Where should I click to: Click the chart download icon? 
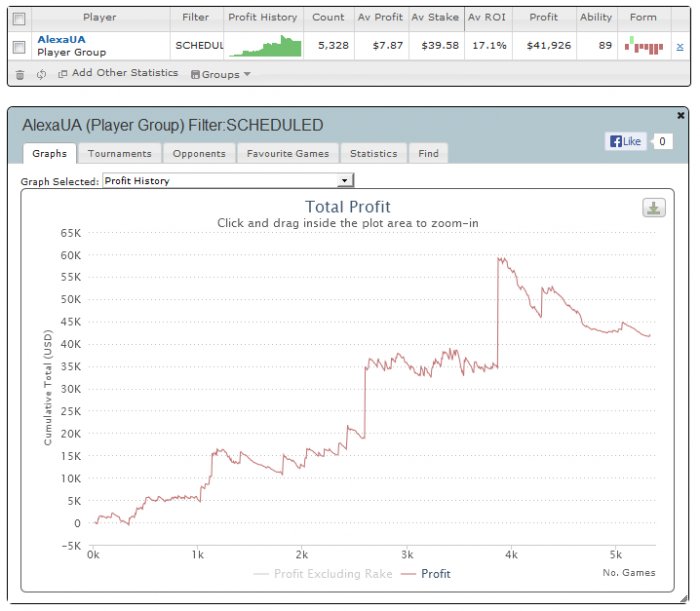[x=654, y=208]
